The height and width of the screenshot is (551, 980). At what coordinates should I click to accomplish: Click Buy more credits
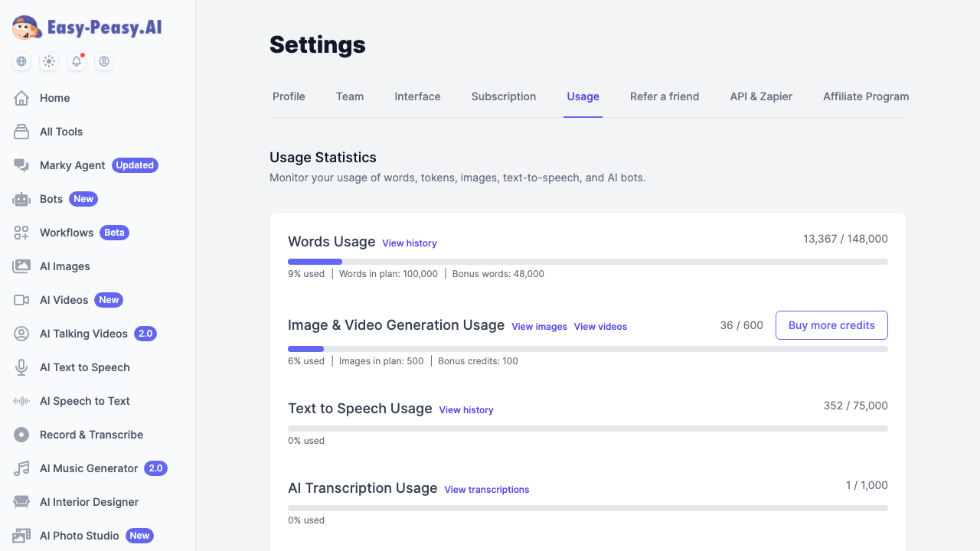click(831, 325)
